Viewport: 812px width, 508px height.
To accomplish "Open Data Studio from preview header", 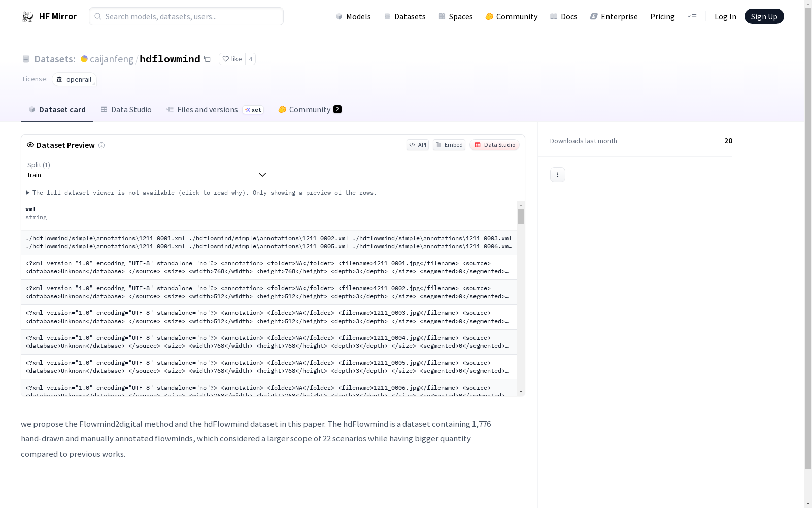I will click(x=494, y=145).
